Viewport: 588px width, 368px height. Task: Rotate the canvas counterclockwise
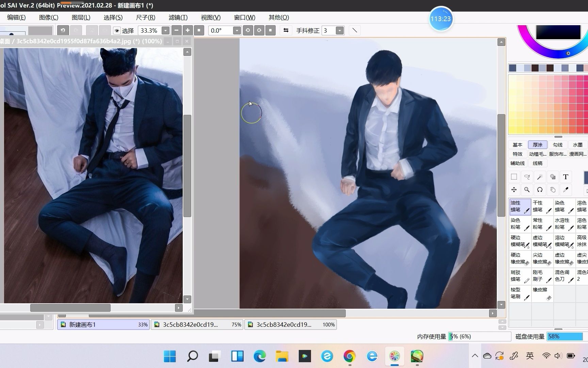click(248, 30)
